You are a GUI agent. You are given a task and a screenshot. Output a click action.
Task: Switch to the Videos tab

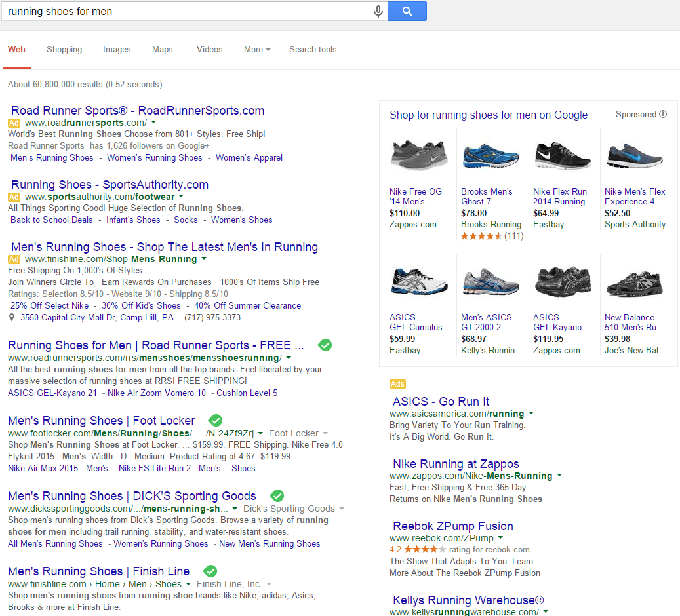coord(209,49)
